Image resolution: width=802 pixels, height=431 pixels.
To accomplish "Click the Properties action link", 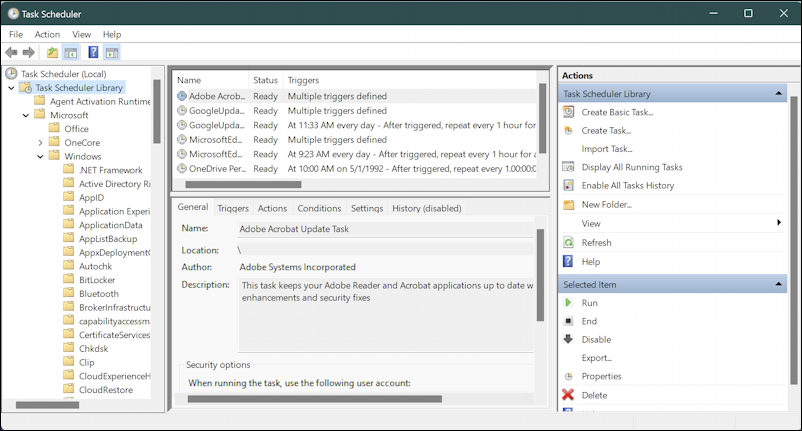I will point(601,376).
